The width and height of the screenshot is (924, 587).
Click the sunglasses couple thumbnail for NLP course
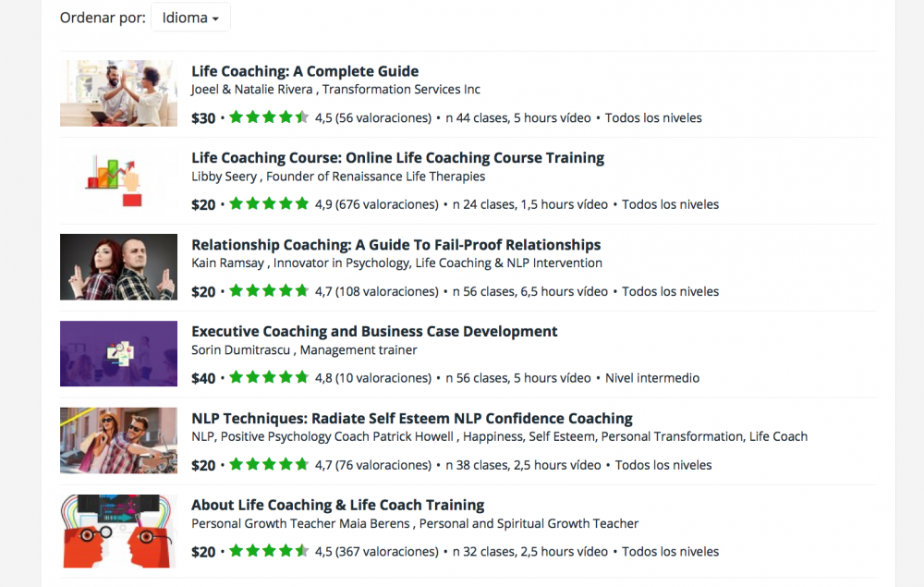tap(118, 440)
